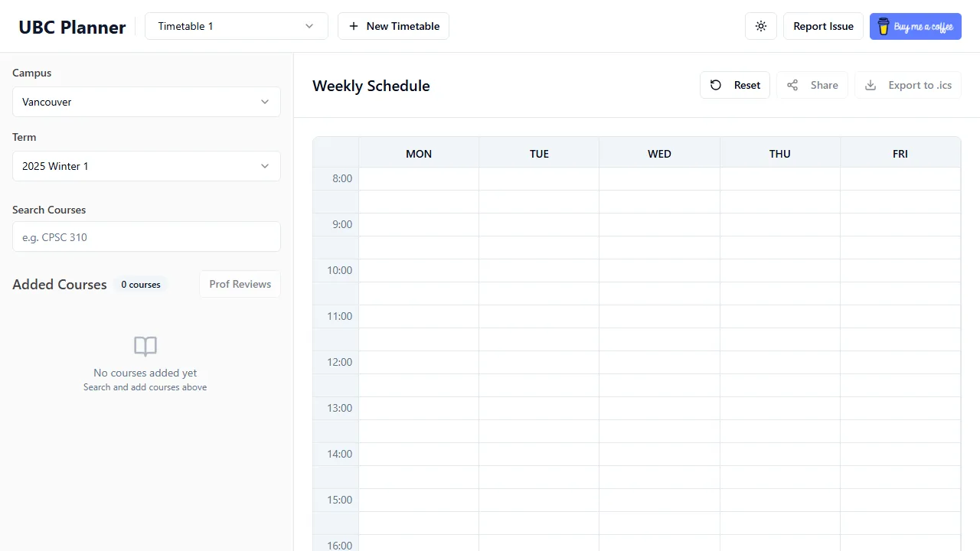Click the Report Issue button
Viewport: 980px width, 551px height.
pyautogui.click(x=823, y=25)
